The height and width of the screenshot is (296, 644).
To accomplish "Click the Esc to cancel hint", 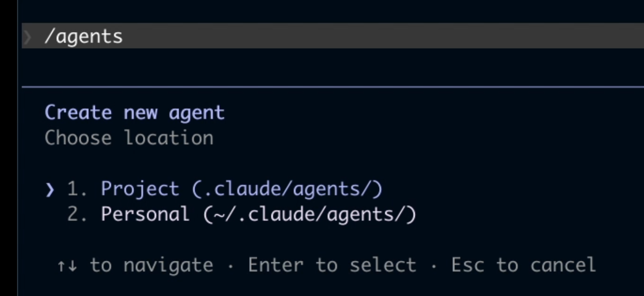I will coord(524,265).
